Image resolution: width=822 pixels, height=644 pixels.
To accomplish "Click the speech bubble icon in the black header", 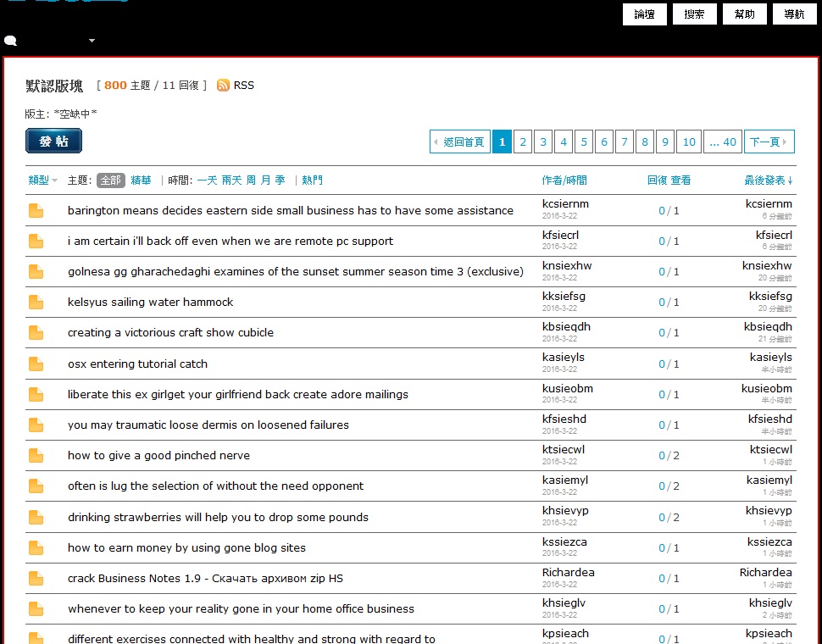I will (x=10, y=41).
